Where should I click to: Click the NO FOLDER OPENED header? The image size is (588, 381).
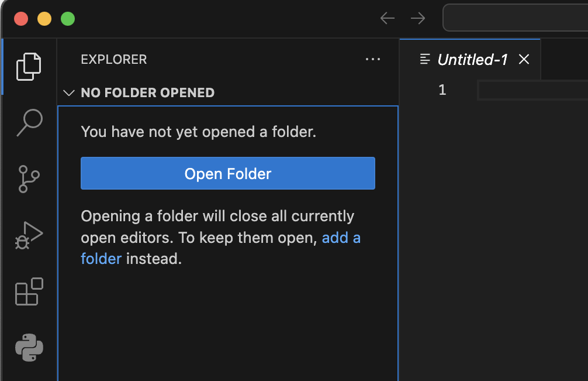tap(148, 92)
